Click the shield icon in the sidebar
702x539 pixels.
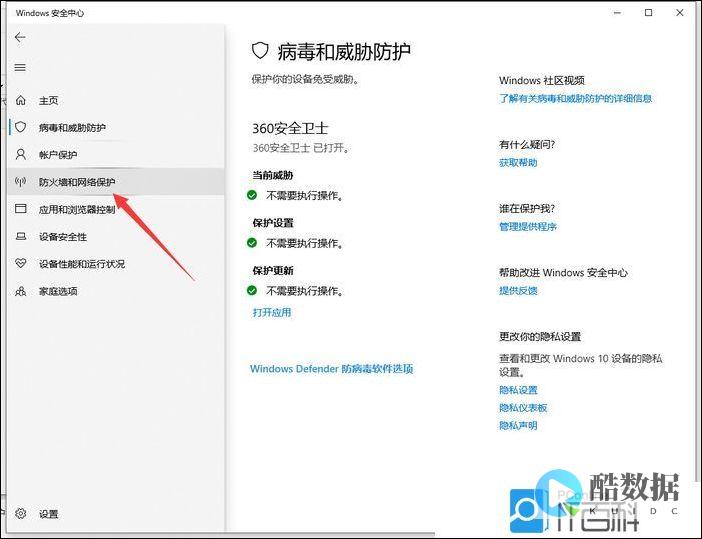(21, 127)
